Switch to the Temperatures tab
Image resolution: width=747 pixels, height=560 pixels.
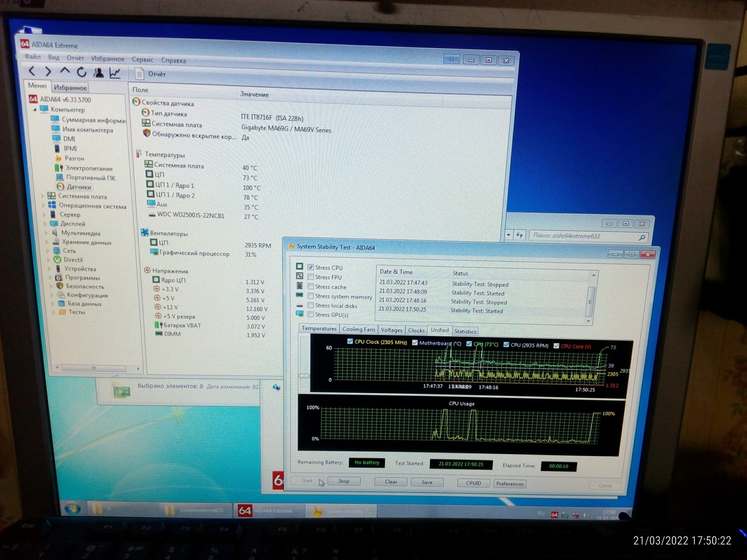coord(319,329)
